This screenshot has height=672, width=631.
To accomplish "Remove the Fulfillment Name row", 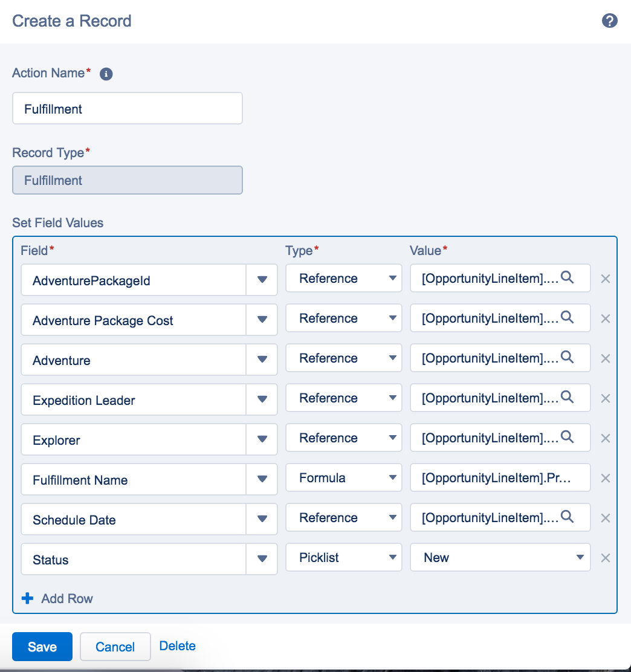I will point(606,478).
